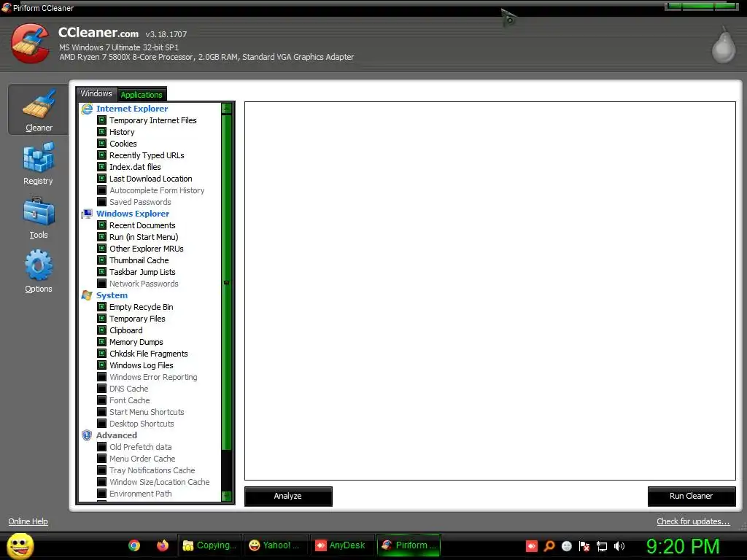Click 'Window Size/Location Cache' label
This screenshot has height=560, width=747.
[x=160, y=482]
